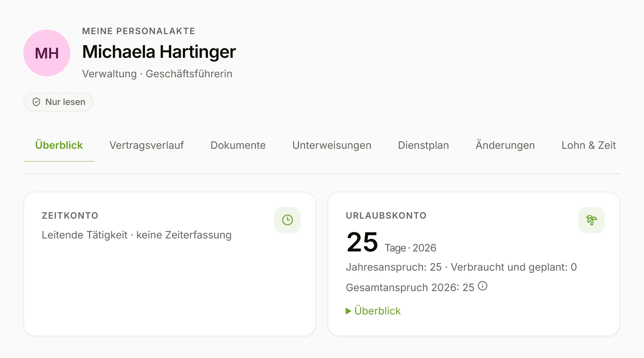Click Verwaltung · Geschäftsführerin subtitle
The height and width of the screenshot is (358, 644).
point(157,74)
